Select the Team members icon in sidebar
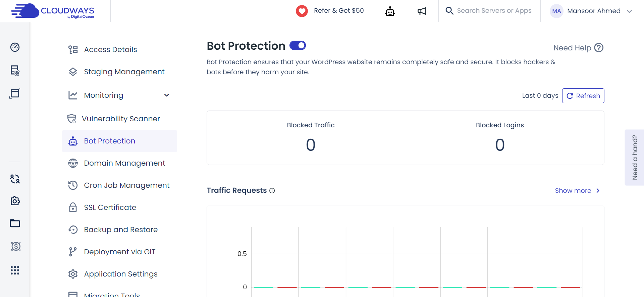Screen dimensions: 644x297 point(15,179)
